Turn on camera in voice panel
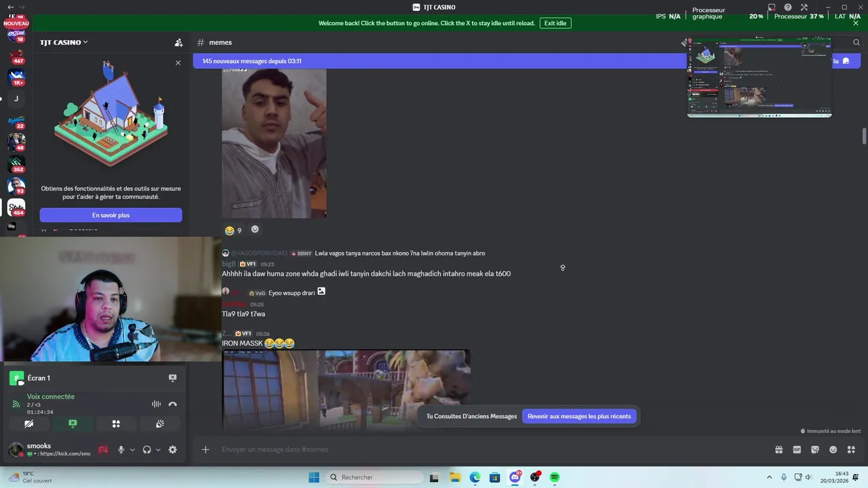Image resolution: width=868 pixels, height=488 pixels. 28,424
